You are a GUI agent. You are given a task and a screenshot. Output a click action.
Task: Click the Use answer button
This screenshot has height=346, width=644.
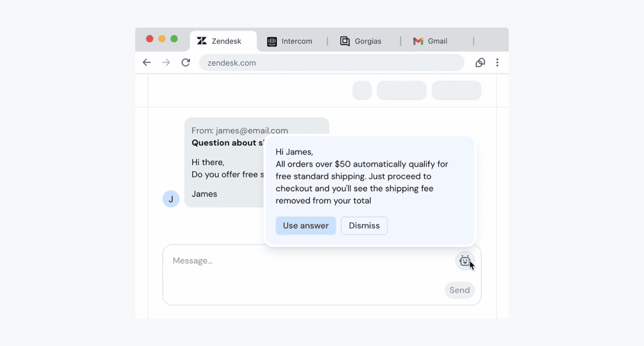tap(305, 225)
